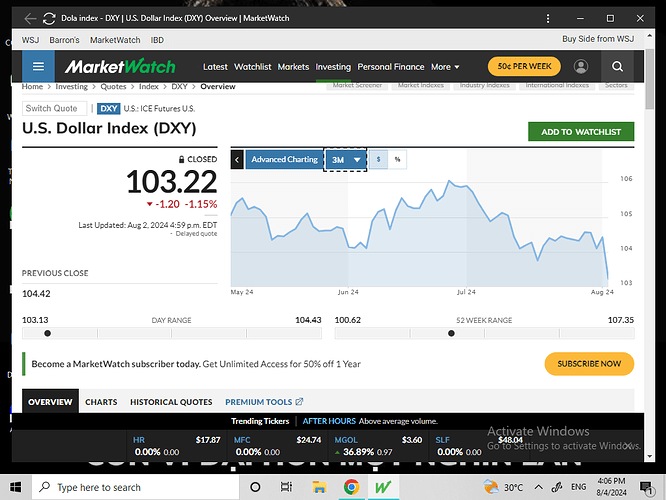The height and width of the screenshot is (500, 666).
Task: Open the Personal Finance nav menu
Action: click(391, 67)
